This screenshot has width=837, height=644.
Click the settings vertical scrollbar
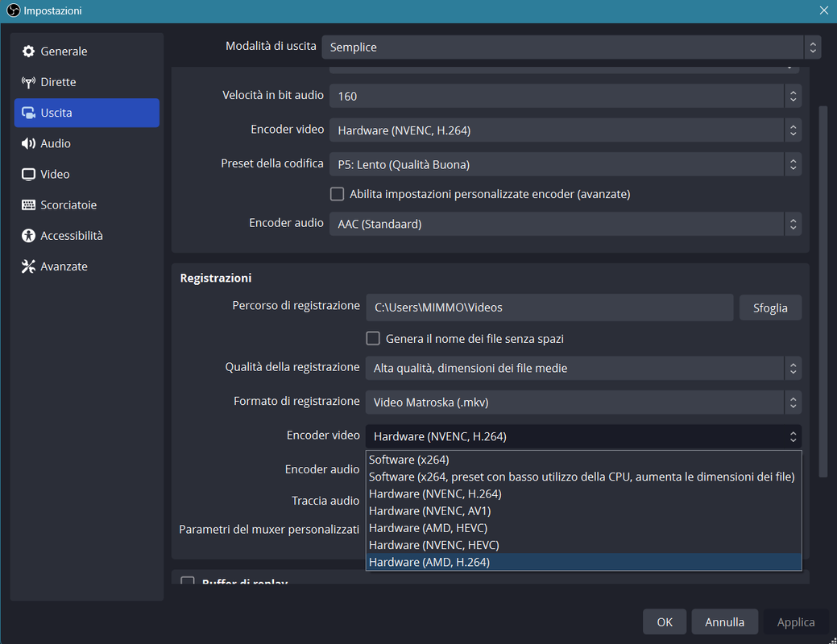pos(823,291)
